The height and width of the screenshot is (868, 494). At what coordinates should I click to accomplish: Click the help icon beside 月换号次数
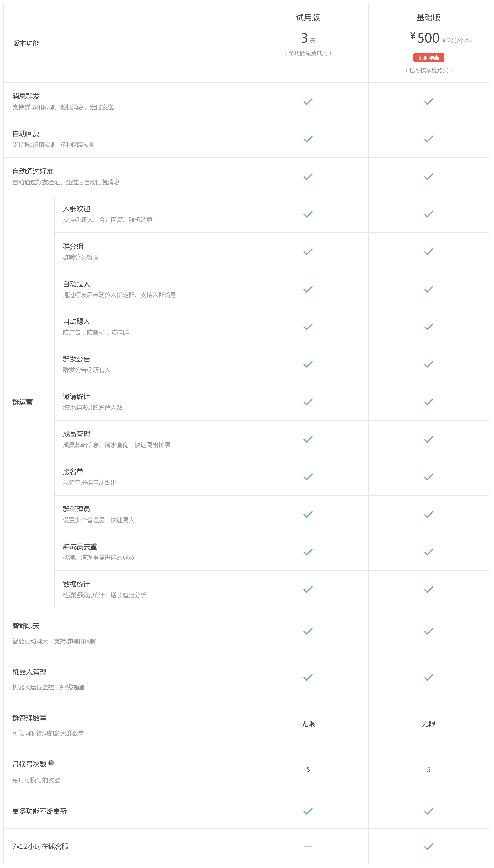pyautogui.click(x=51, y=763)
